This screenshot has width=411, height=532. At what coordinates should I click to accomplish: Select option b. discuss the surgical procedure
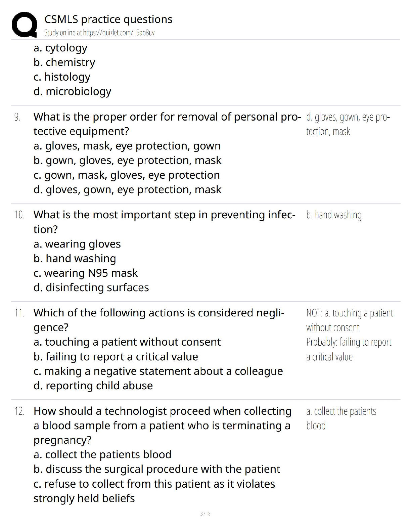pos(157,470)
